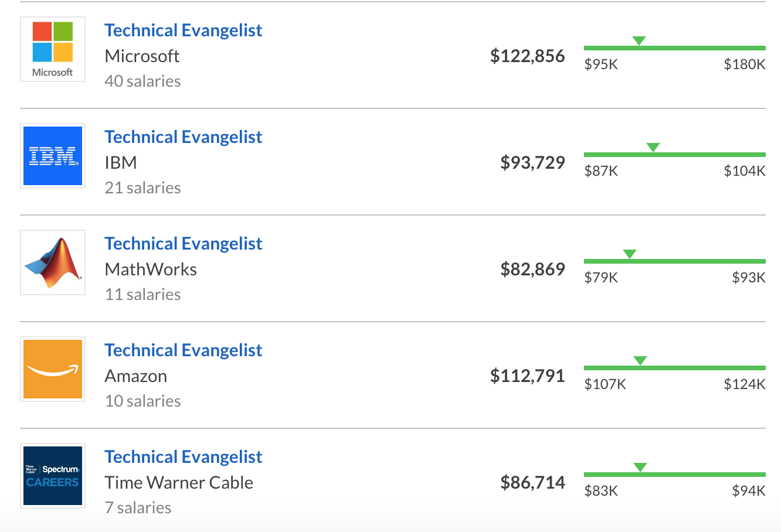Click the MathWorks Technical Evangelist link
Viewport: 781px width, 532px height.
tap(183, 243)
